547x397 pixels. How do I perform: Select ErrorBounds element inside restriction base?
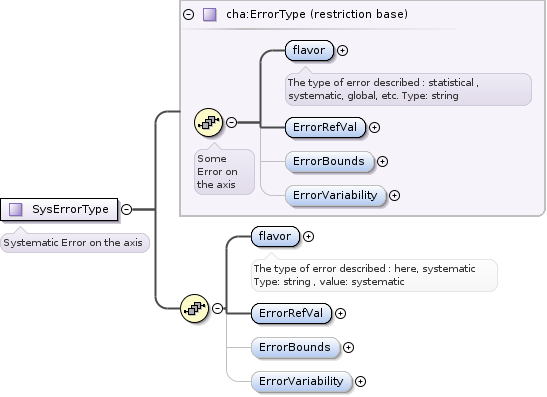pyautogui.click(x=329, y=162)
